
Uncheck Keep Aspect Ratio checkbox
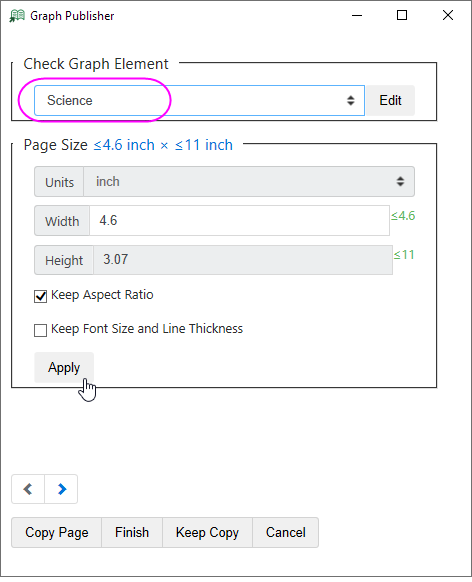(40, 296)
